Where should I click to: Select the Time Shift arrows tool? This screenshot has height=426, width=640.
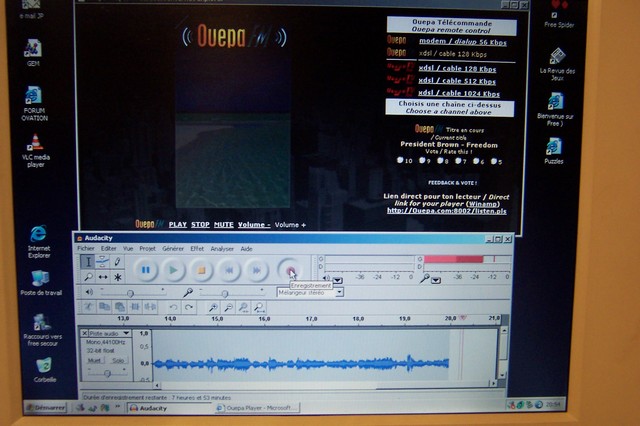pyautogui.click(x=102, y=277)
